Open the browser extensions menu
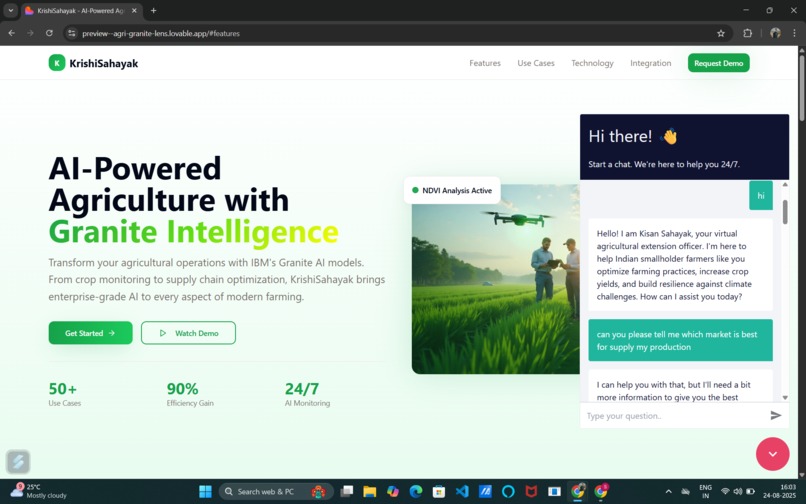The height and width of the screenshot is (504, 806). point(747,33)
